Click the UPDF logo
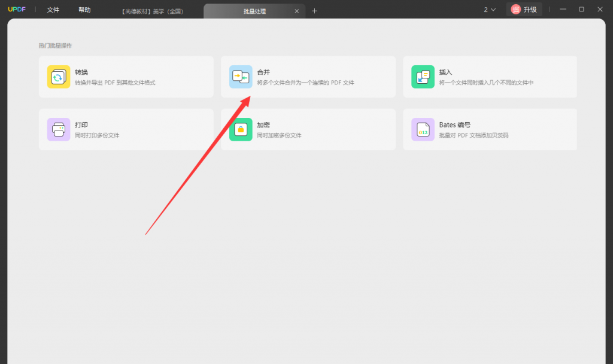This screenshot has height=364, width=613. [x=17, y=10]
